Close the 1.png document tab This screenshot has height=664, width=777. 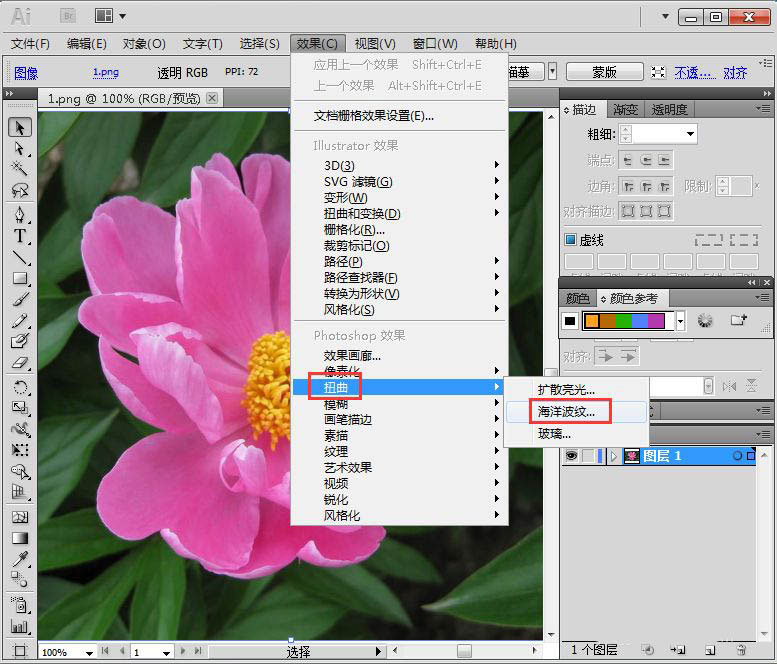(212, 98)
